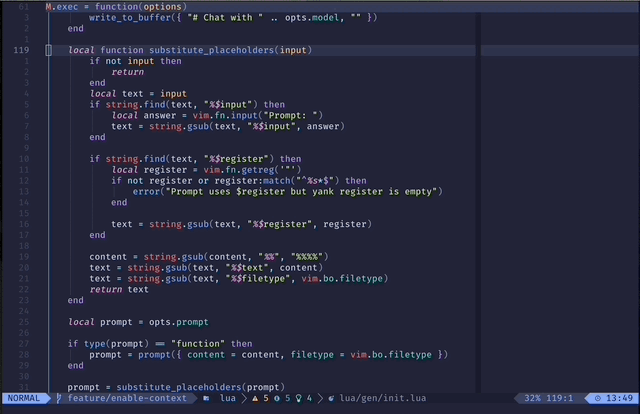This screenshot has height=414, width=640.
Task: Click 'local prompt = opts.prompt' line
Action: (139, 321)
